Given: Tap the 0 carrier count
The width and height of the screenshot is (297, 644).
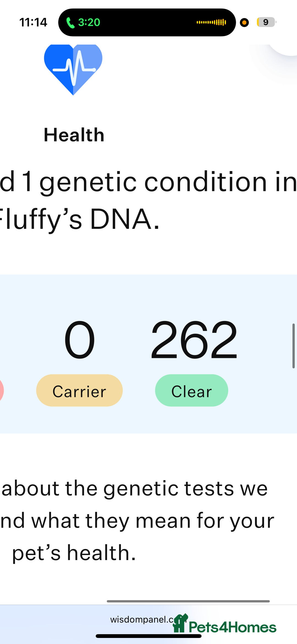Looking at the screenshot, I should [79, 340].
